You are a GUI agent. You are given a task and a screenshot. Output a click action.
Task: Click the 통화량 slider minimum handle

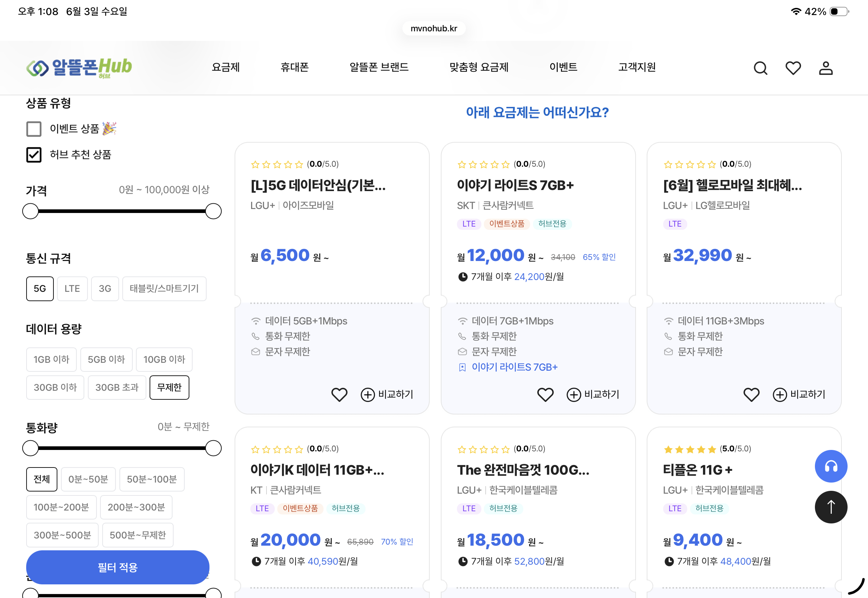click(x=30, y=448)
